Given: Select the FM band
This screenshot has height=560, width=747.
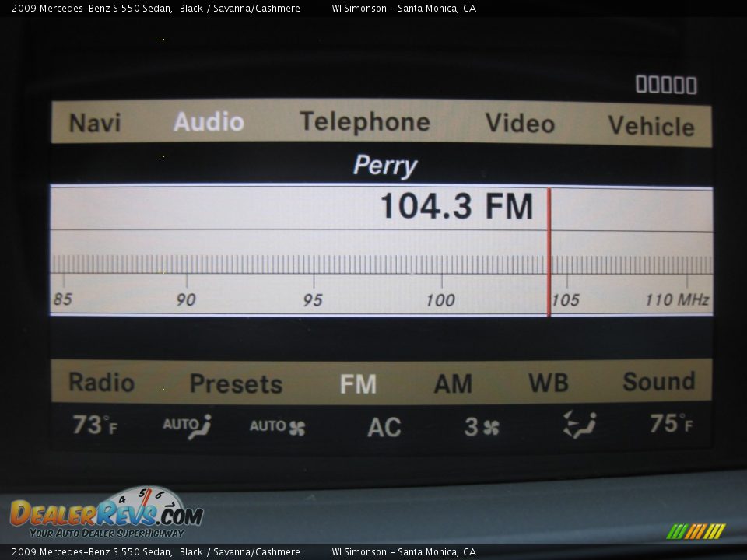Looking at the screenshot, I should click(x=358, y=383).
